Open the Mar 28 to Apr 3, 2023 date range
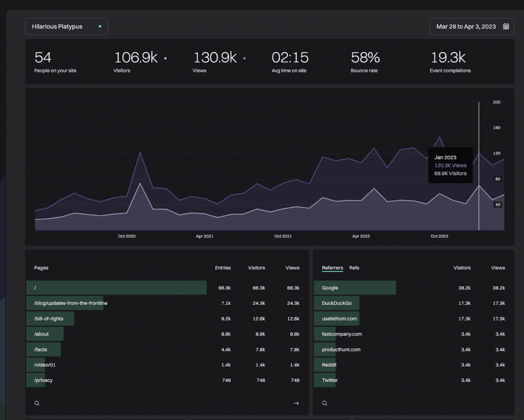524x420 pixels. point(471,27)
